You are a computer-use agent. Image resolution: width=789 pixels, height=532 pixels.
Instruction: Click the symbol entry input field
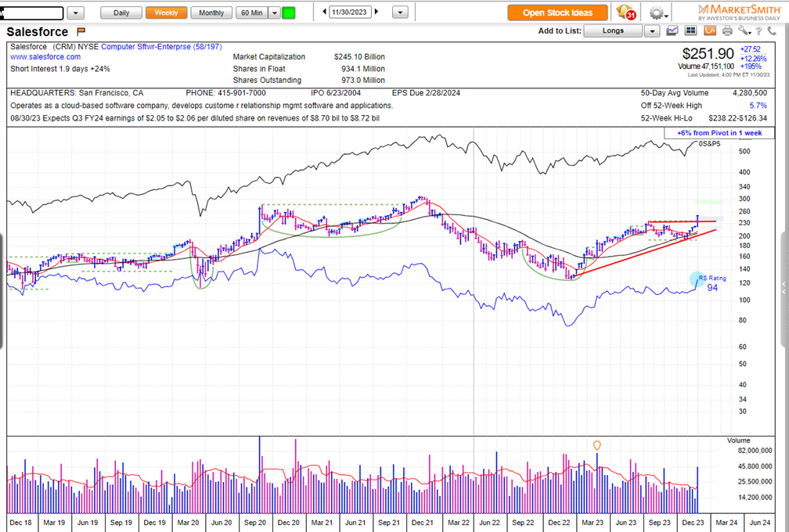click(x=32, y=13)
